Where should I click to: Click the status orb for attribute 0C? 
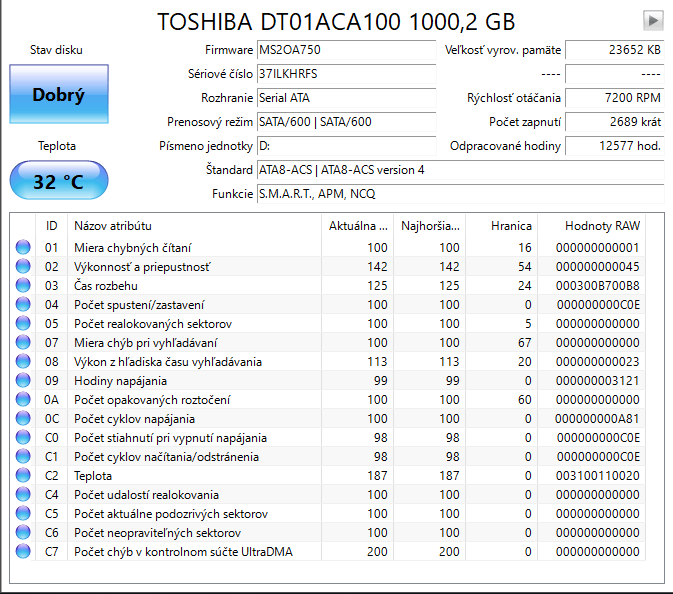(23, 418)
